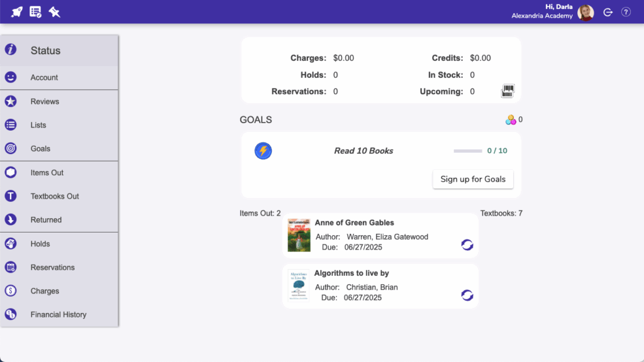Click the Read 10 Books progress bar

(468, 151)
